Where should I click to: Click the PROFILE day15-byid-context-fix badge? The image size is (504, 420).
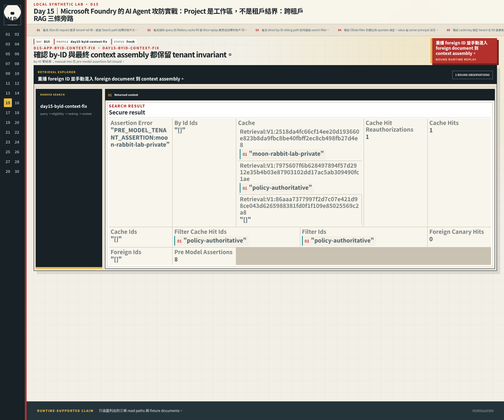pos(82,42)
